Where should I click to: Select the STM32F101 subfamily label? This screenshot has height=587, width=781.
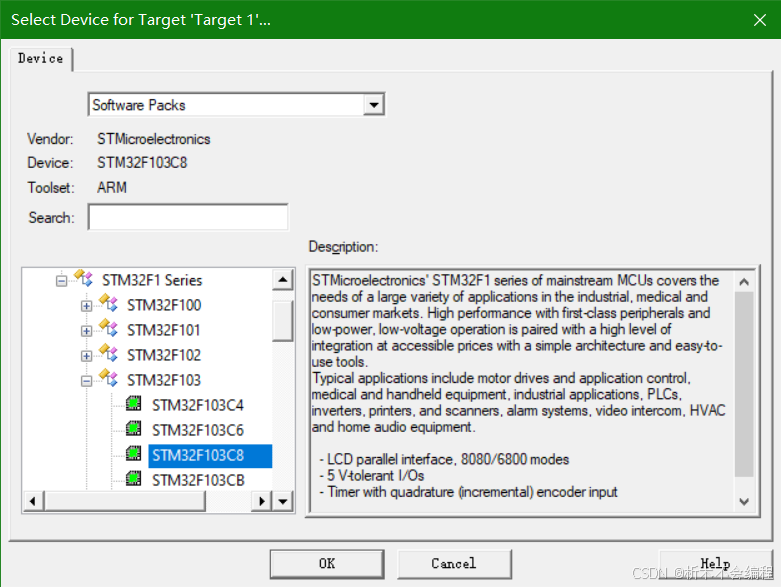[164, 330]
